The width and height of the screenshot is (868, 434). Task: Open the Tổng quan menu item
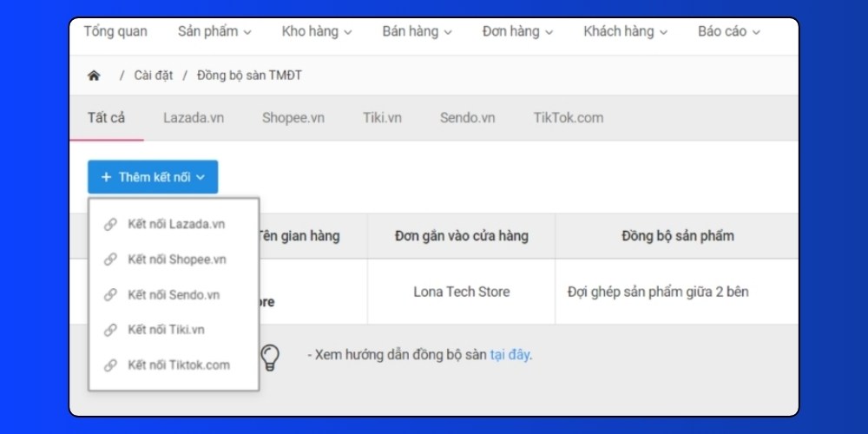(115, 32)
